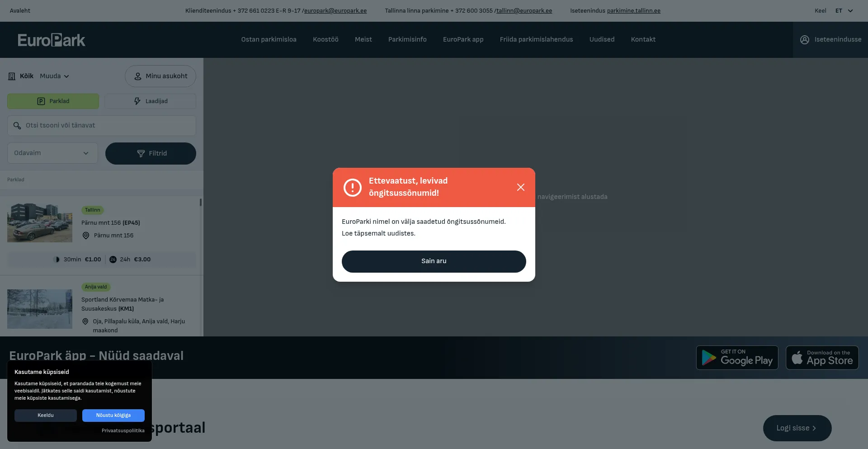Open the Parkimisinfo menu item
868x449 pixels.
click(x=407, y=40)
